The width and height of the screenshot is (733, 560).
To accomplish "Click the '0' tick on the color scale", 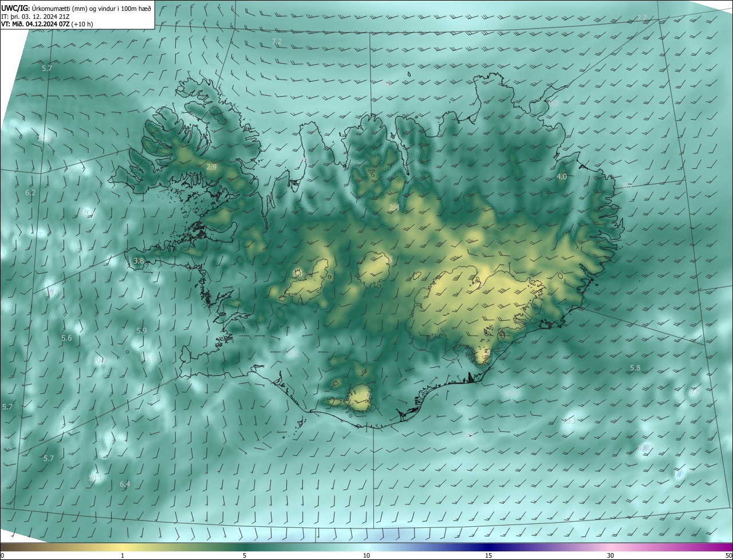I will coord(2,555).
